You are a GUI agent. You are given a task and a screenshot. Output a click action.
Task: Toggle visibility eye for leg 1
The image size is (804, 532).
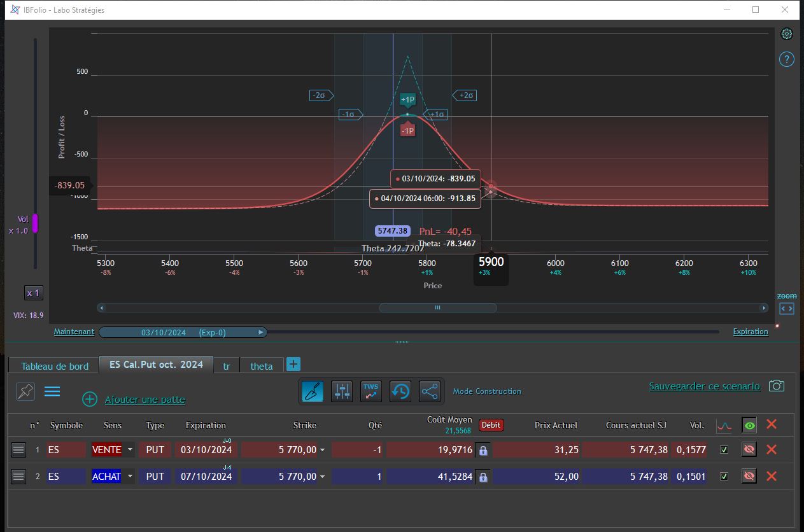(x=749, y=450)
